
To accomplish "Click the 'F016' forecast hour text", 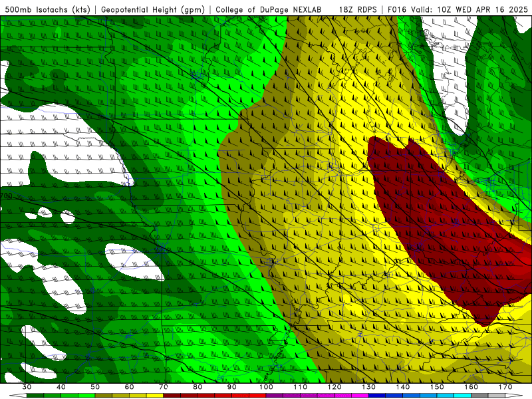I will 397,9.
